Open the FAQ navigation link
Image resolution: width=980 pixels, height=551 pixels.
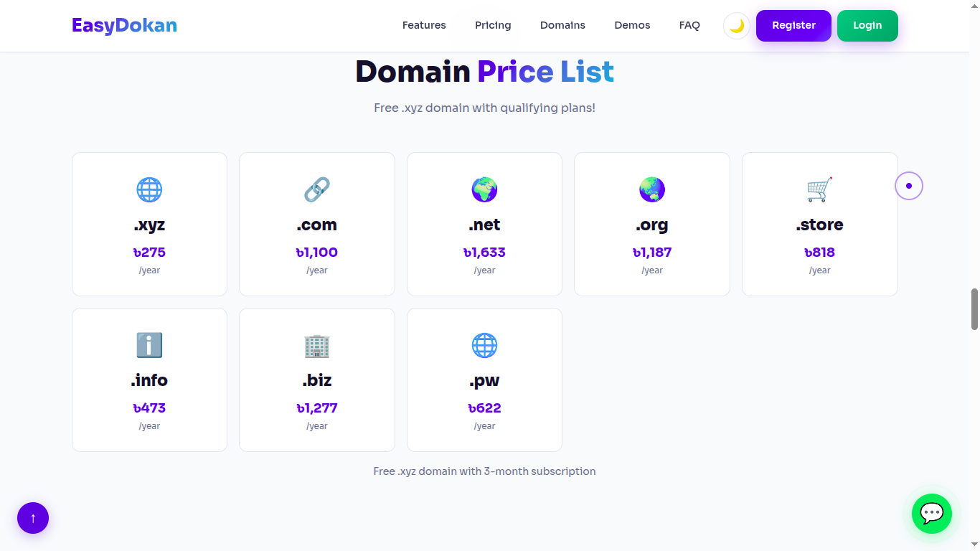(x=689, y=25)
